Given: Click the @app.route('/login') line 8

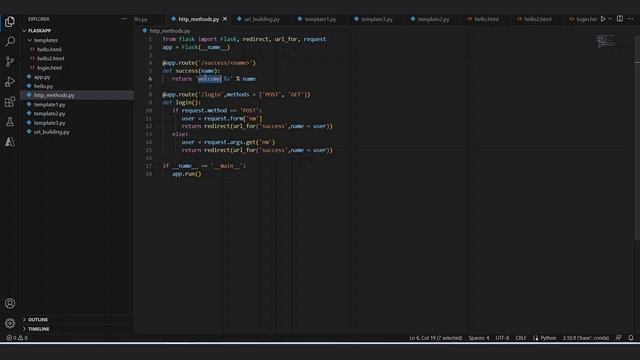Looking at the screenshot, I should point(236,95).
